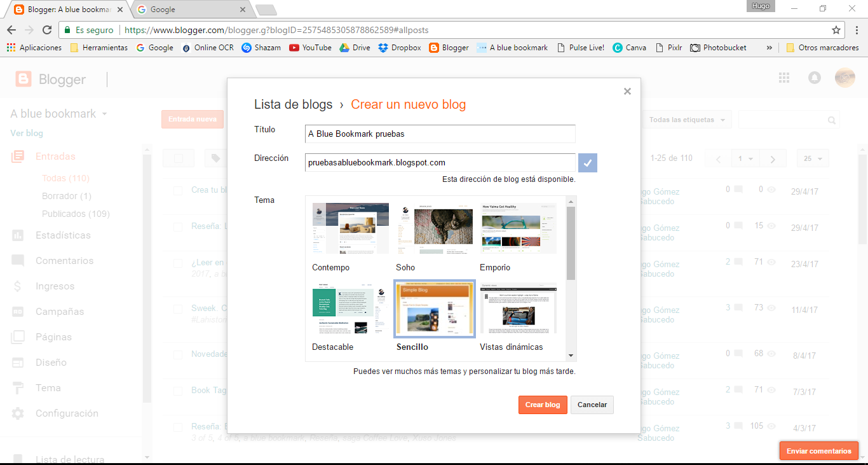Go to next page of posts

tap(773, 158)
